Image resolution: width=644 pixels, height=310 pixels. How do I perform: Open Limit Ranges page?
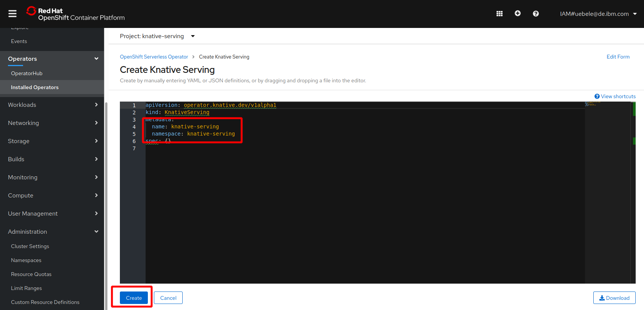point(26,288)
